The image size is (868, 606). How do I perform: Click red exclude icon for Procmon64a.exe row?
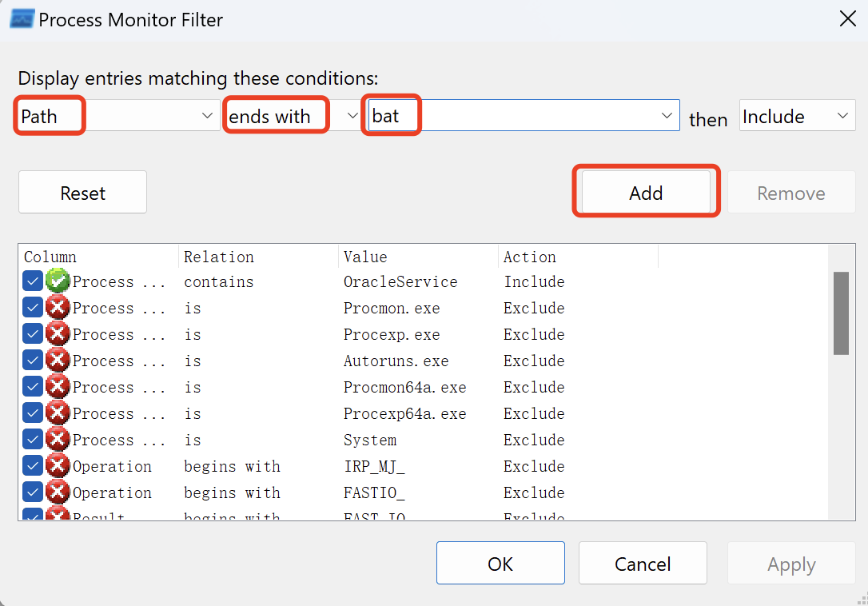58,387
